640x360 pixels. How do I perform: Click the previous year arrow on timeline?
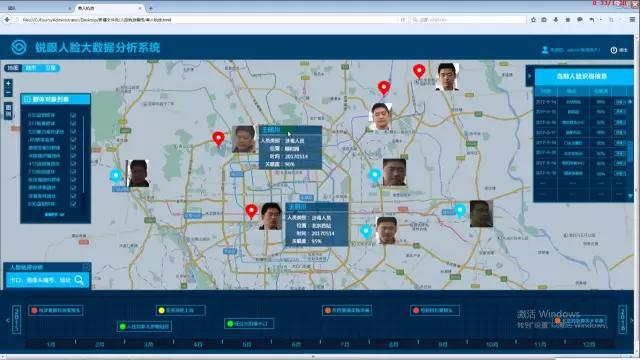coord(7,321)
